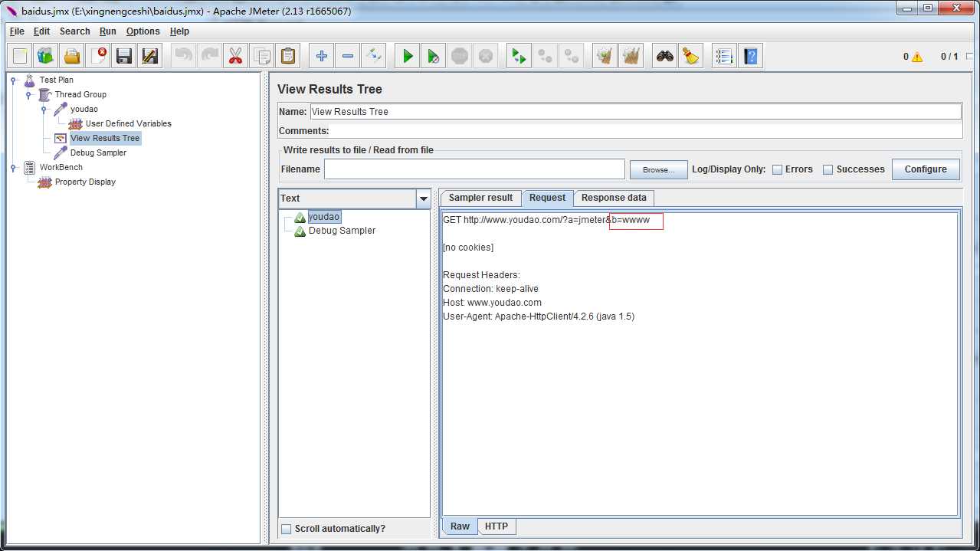Click the Save test plan floppy icon
Viewport: 980px width, 551px height.
(x=124, y=56)
